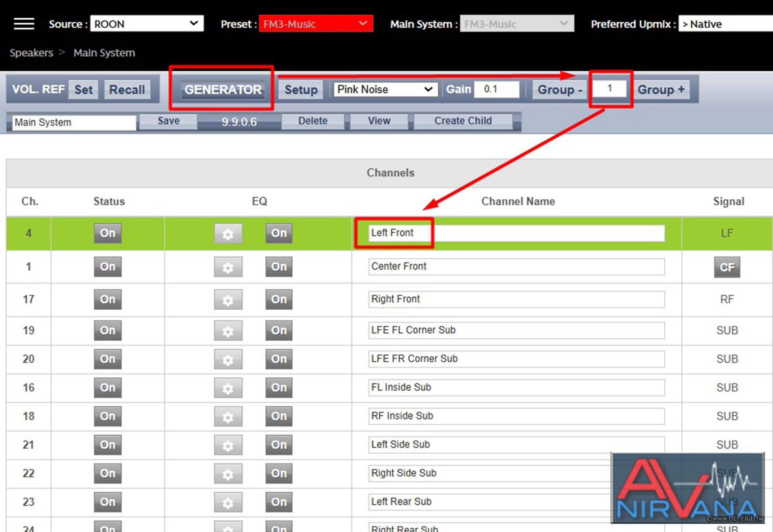Viewport: 773px width, 532px height.
Task: Open EQ gear for FL Inside Sub
Action: point(228,388)
